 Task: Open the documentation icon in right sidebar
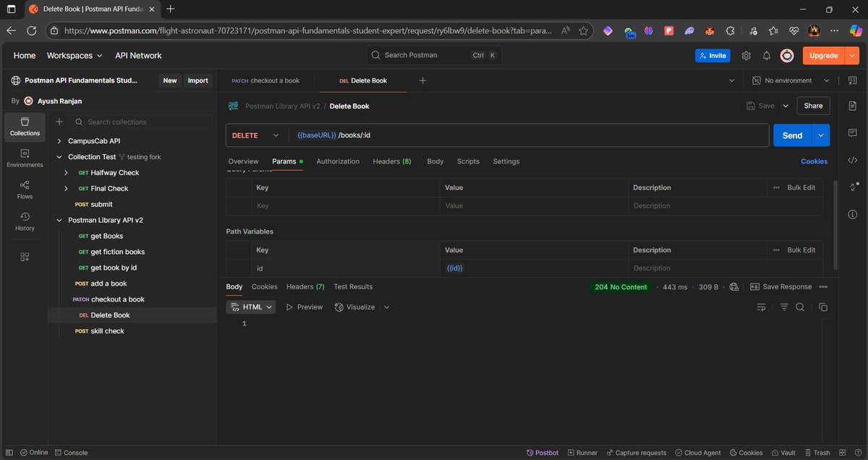pyautogui.click(x=853, y=106)
